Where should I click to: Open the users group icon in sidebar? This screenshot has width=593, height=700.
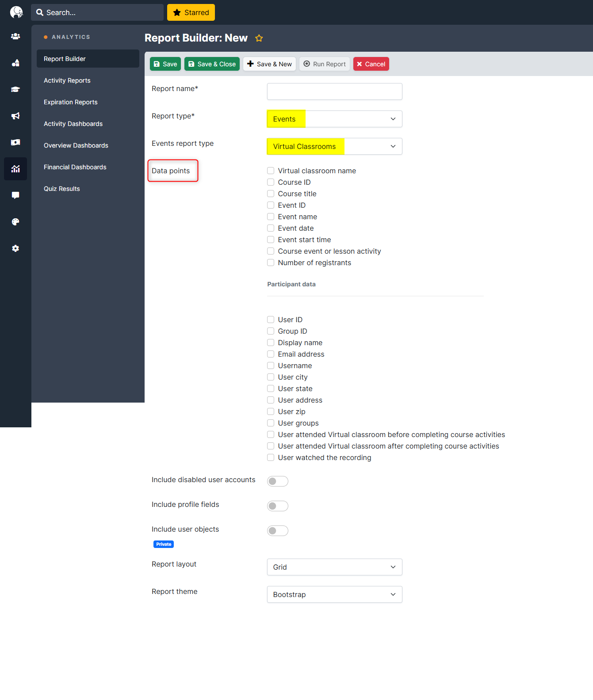(x=15, y=36)
